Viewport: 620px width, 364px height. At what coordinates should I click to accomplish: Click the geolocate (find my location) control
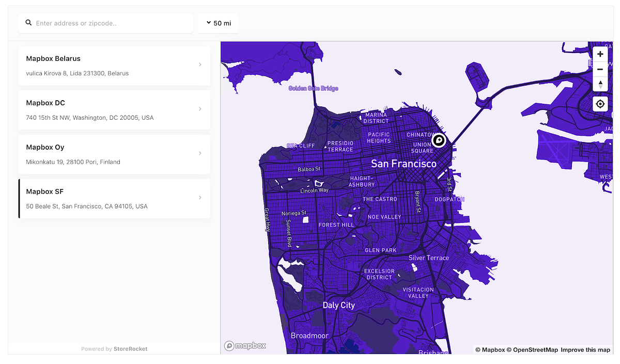[x=600, y=104]
